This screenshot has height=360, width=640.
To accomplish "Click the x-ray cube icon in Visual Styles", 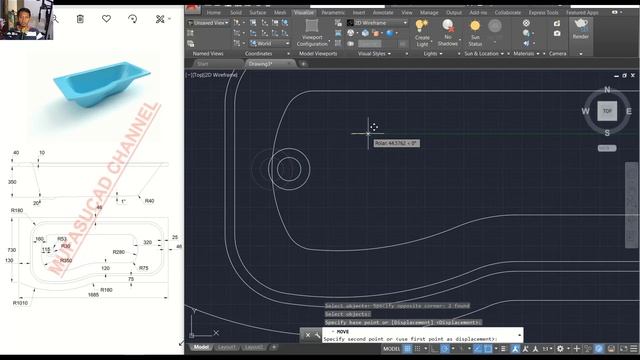I will [365, 33].
